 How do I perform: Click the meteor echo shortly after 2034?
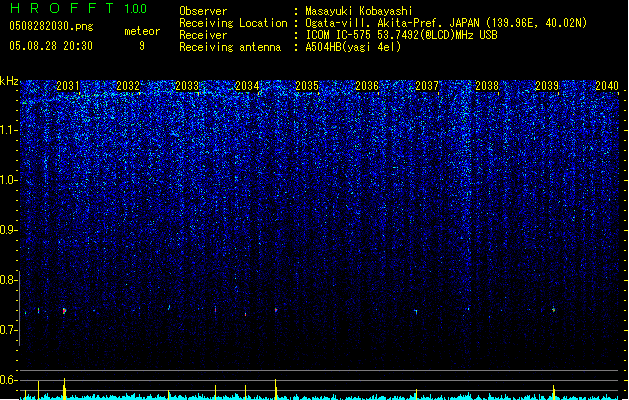coord(276,310)
